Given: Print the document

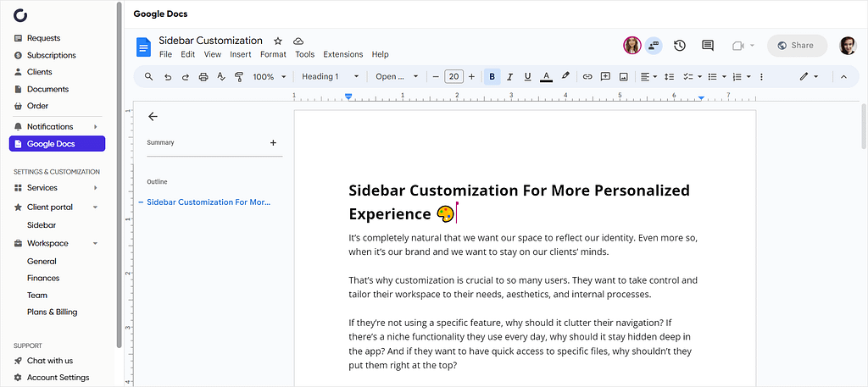Looking at the screenshot, I should point(203,77).
